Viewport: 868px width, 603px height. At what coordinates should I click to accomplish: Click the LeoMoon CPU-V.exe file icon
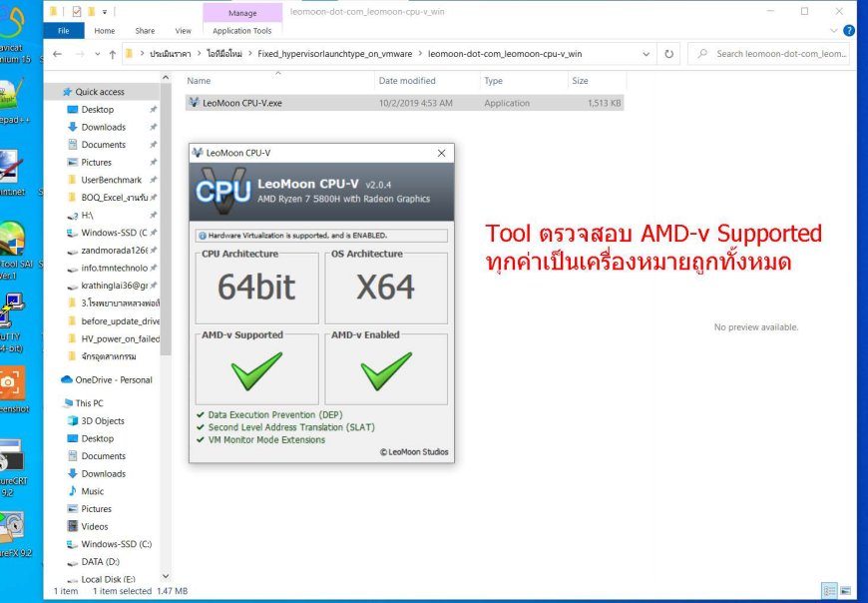point(194,103)
